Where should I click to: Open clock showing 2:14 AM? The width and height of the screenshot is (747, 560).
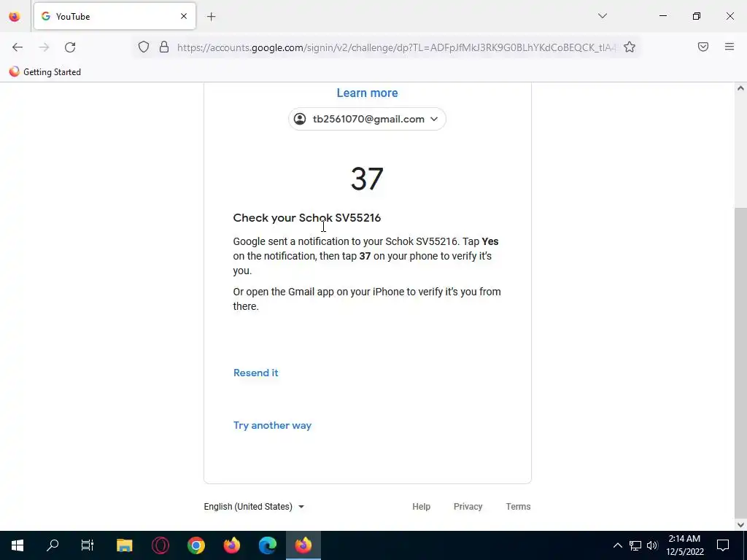pyautogui.click(x=684, y=545)
